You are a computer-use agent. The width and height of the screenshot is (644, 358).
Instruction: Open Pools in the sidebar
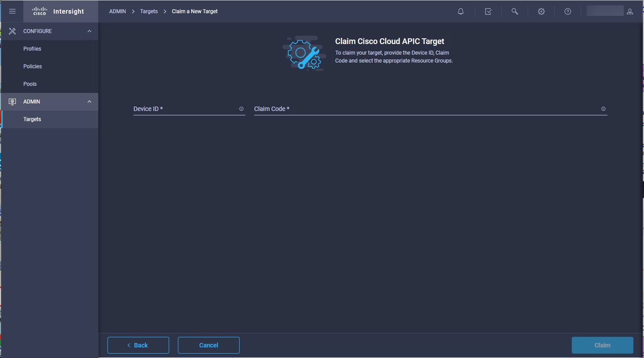[49, 84]
